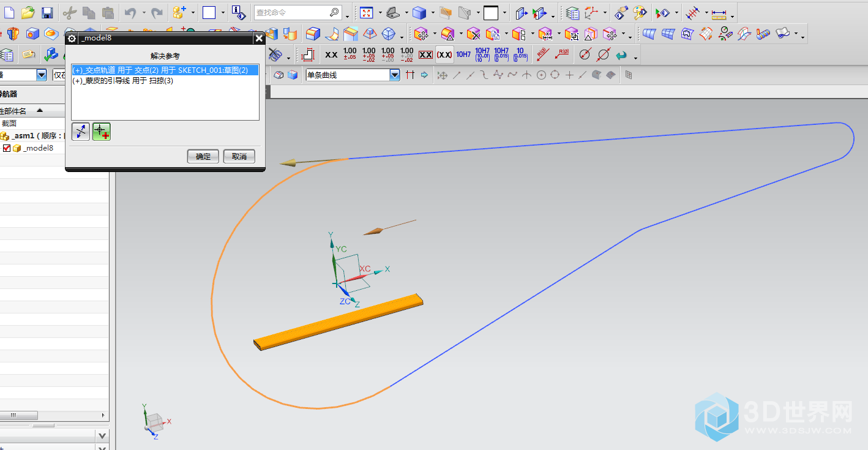The width and height of the screenshot is (868, 450).
Task: Click the magnifier in the command search box
Action: [x=335, y=12]
